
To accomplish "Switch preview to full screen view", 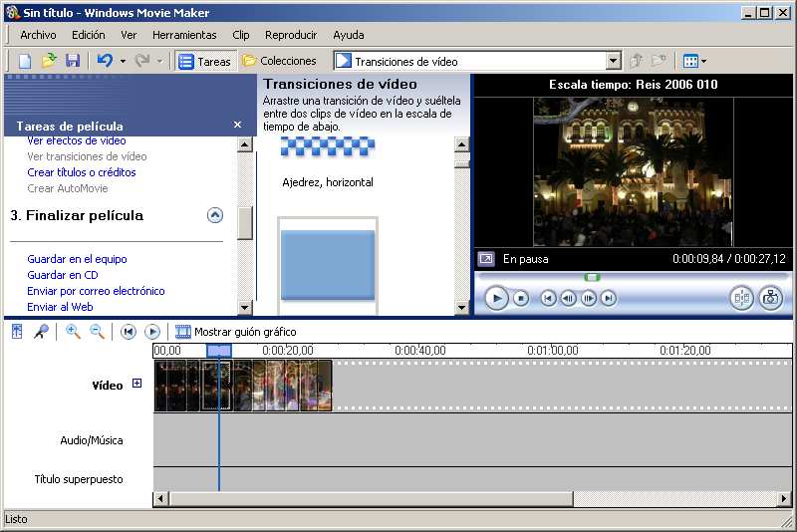I will (485, 259).
